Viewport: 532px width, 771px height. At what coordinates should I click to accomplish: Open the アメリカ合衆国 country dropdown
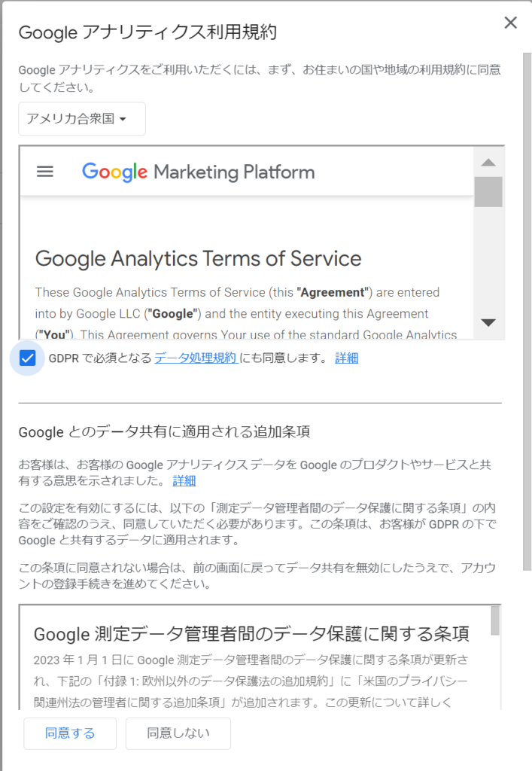[82, 119]
